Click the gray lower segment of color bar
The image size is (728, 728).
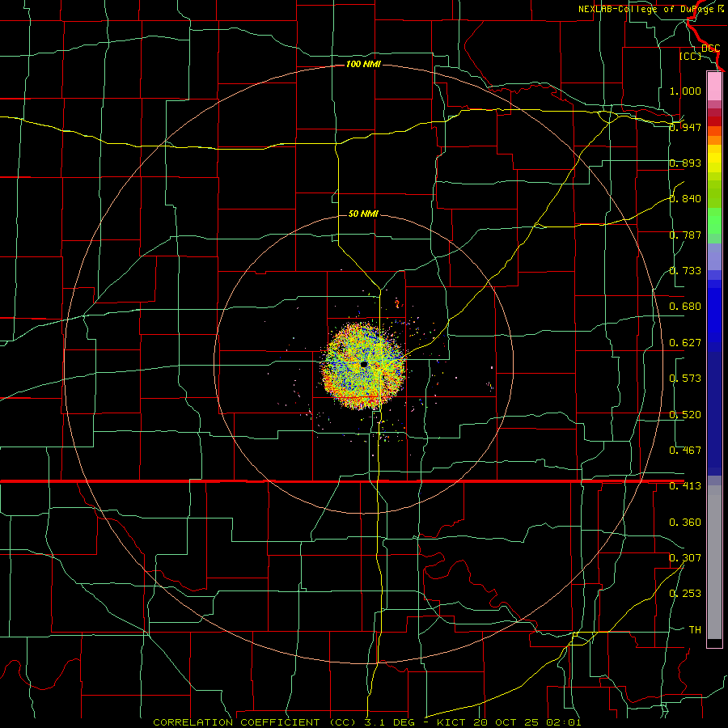pyautogui.click(x=714, y=562)
